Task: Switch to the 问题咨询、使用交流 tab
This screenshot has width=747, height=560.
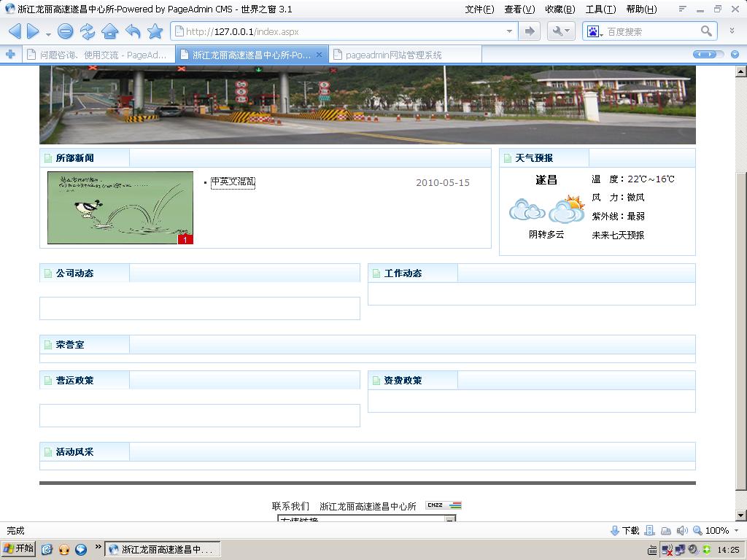Action: point(98,55)
